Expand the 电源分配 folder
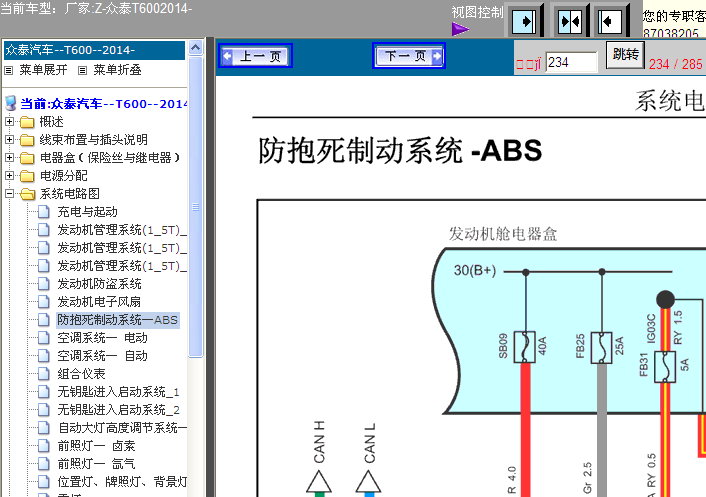706x497 pixels. 9,176
